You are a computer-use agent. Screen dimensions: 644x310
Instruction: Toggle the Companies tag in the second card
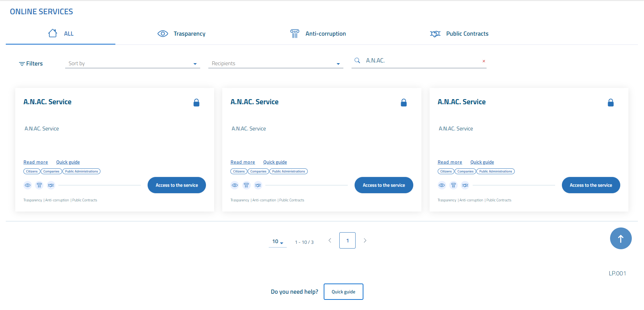pos(258,171)
